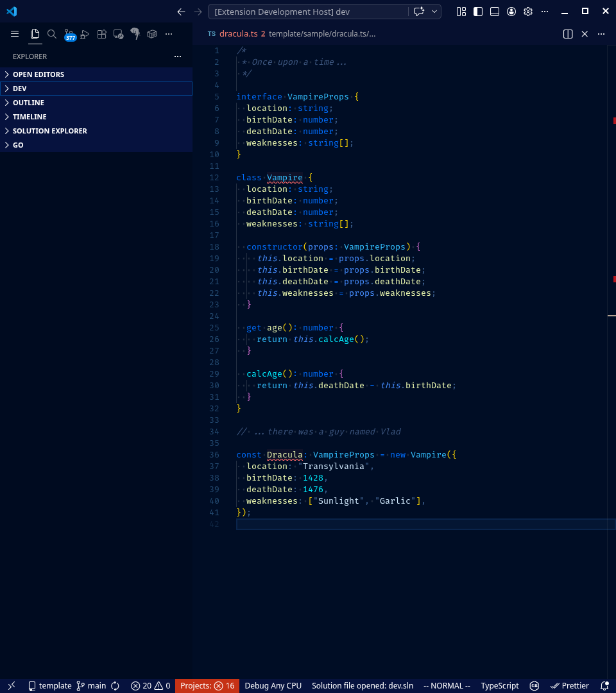Viewport: 616px width, 693px height.
Task: Click line number 18 in gutter
Action: pos(214,246)
